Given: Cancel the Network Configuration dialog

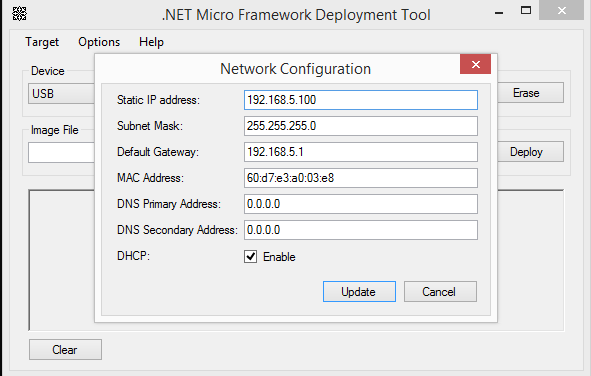Looking at the screenshot, I should tap(440, 292).
